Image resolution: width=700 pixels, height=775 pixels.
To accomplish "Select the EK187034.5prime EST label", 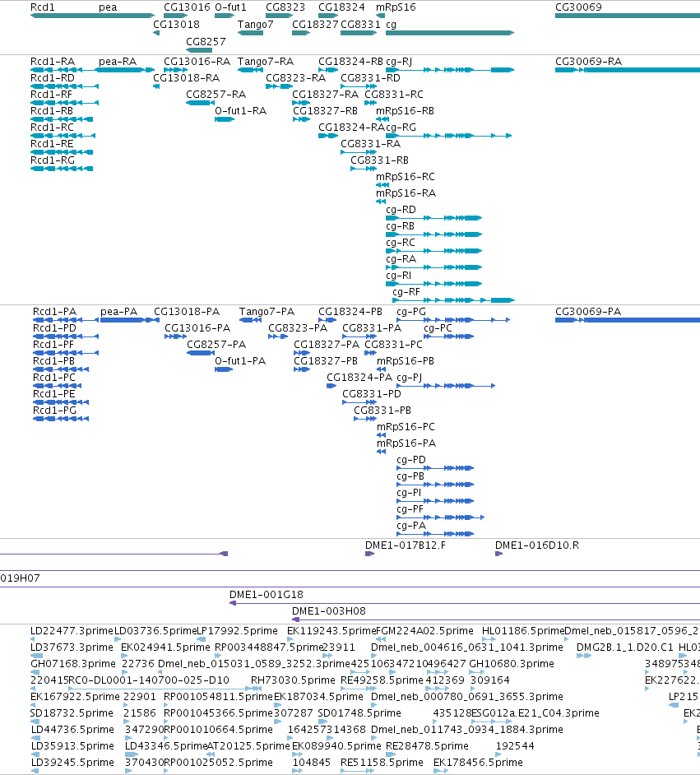I will [x=318, y=696].
